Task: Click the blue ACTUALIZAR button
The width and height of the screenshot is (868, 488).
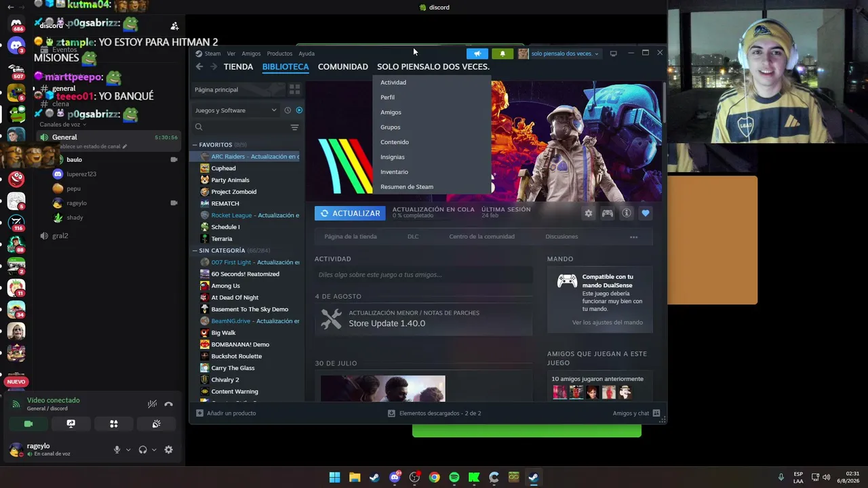Action: pos(350,213)
